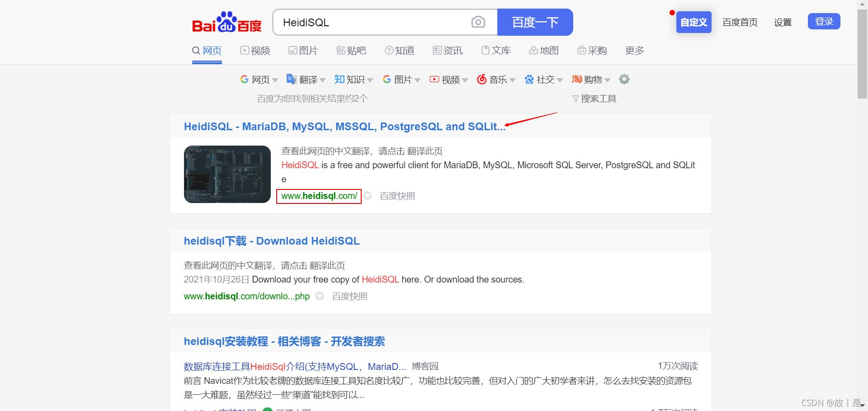Expand the 音乐 dropdown arrow
868x411 pixels.
click(512, 80)
